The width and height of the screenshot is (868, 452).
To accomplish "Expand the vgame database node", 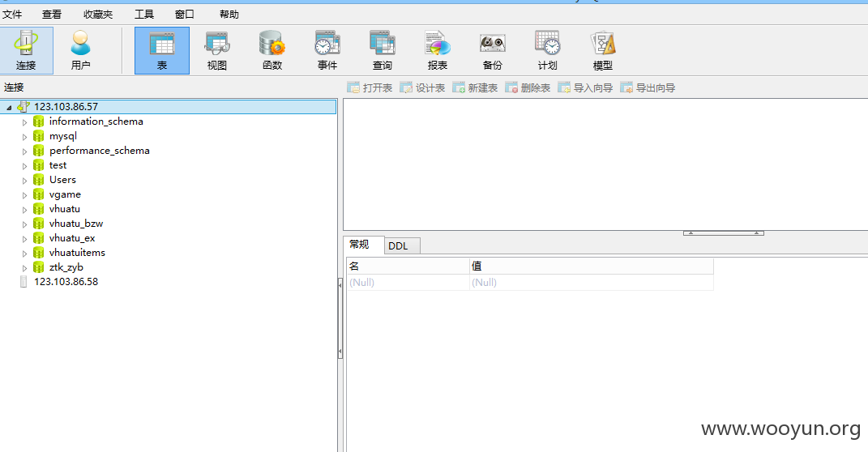I will click(x=24, y=194).
